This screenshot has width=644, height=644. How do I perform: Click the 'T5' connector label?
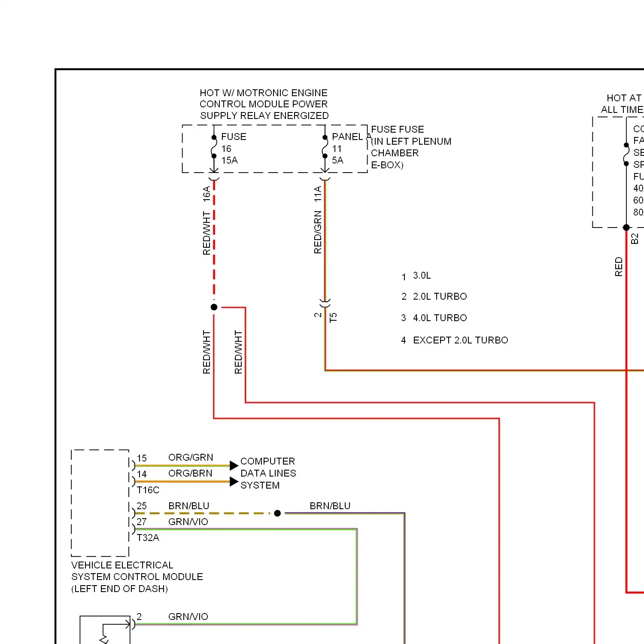pyautogui.click(x=333, y=318)
